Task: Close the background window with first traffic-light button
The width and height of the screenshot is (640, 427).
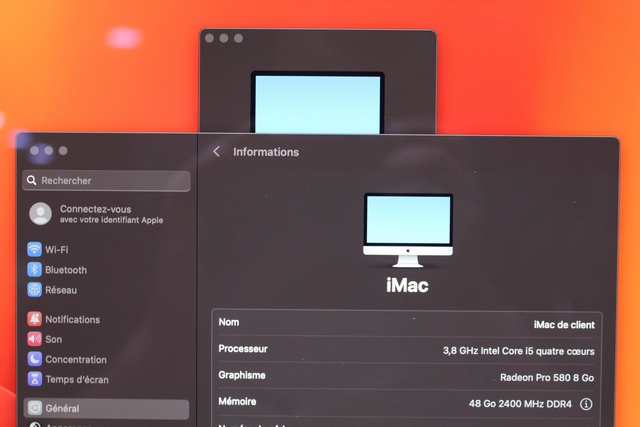Action: tap(209, 38)
